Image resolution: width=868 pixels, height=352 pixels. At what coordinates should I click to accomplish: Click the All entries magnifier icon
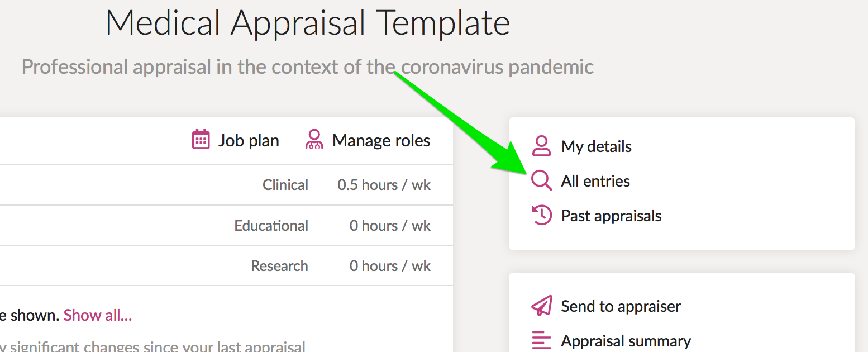(541, 180)
